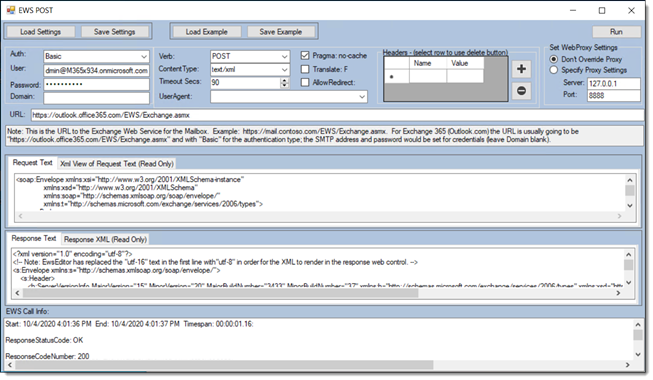Image resolution: width=653 pixels, height=380 pixels.
Task: Click EWS Call Info vertical scrollbar down arrow
Action: (x=638, y=355)
